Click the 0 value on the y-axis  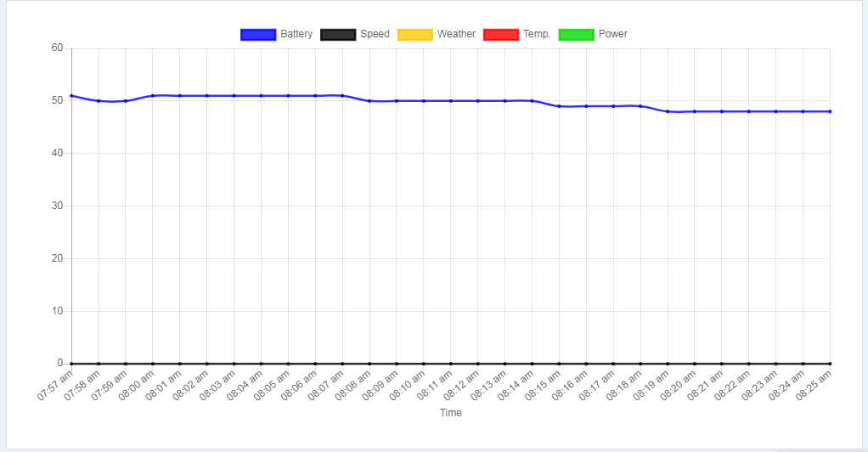[60, 363]
